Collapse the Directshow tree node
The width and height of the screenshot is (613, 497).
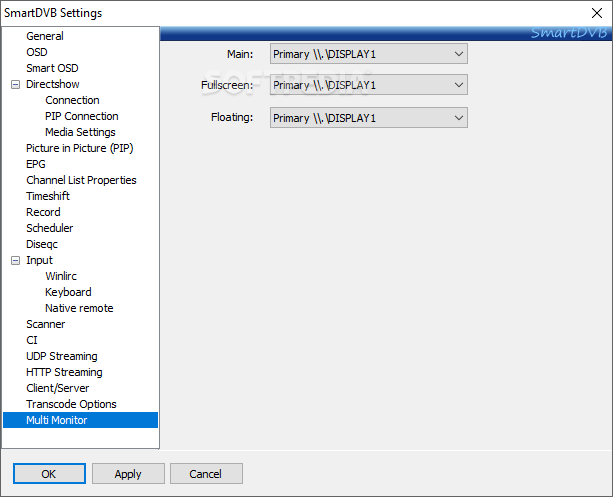pos(15,84)
